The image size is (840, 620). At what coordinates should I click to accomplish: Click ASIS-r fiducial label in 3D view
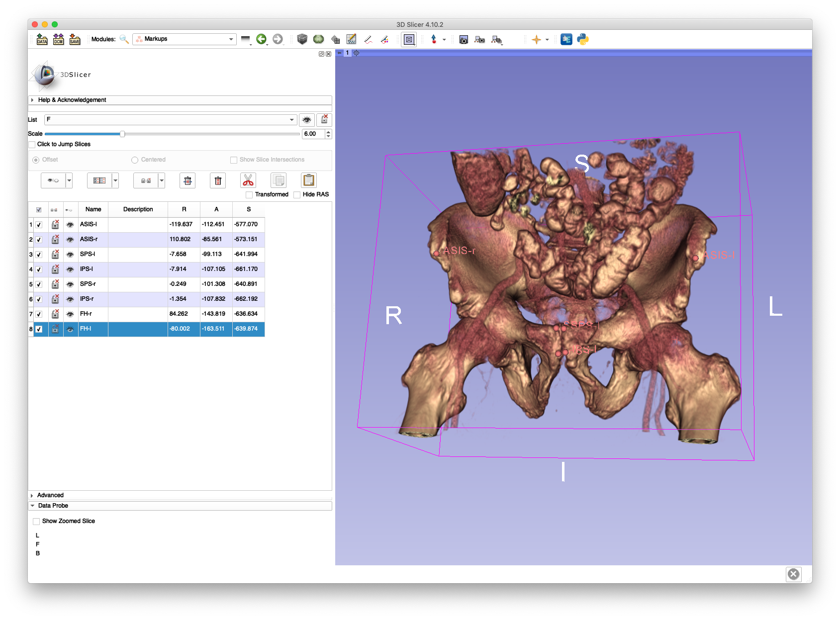459,251
